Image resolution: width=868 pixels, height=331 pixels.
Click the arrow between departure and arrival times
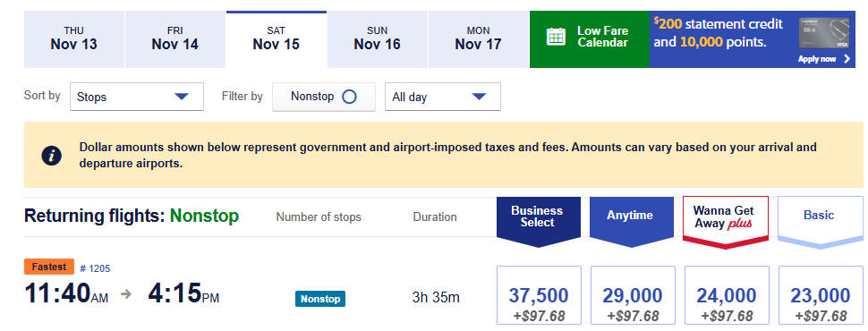126,294
